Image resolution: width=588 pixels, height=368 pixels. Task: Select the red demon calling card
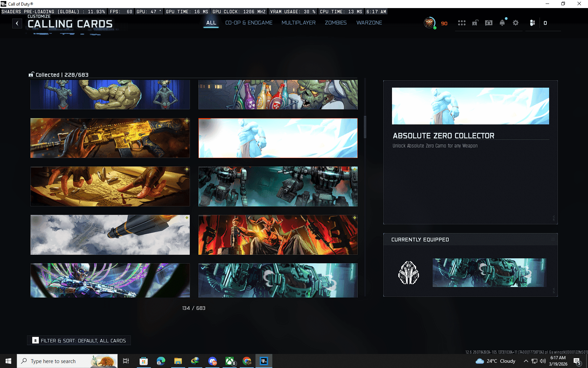coord(278,235)
